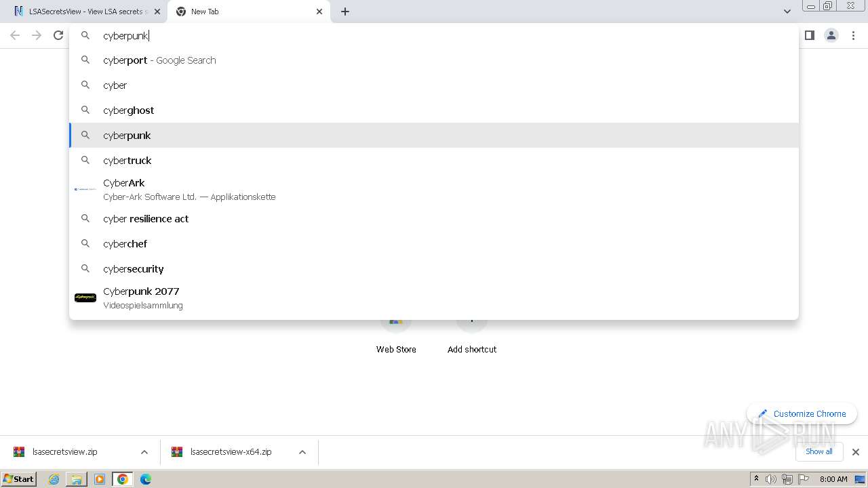Open the Chrome three-dot menu
Screen dimensions: 868x488
[x=854, y=35]
